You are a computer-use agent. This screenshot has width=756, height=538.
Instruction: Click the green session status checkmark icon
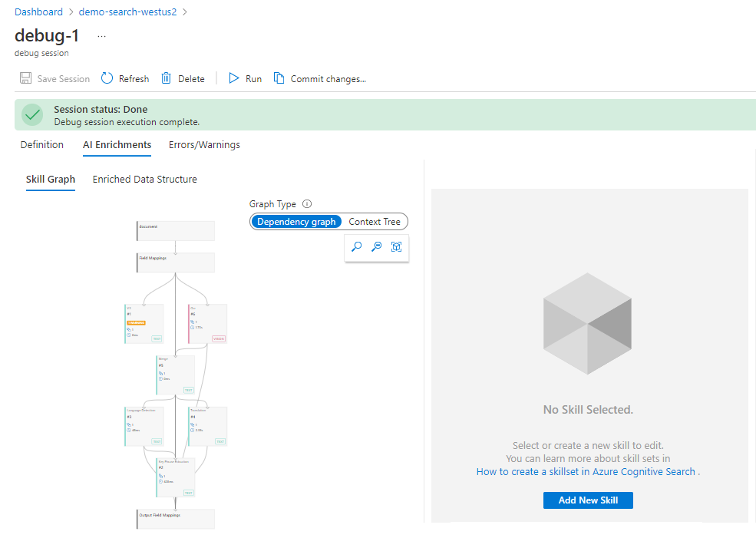(32, 114)
